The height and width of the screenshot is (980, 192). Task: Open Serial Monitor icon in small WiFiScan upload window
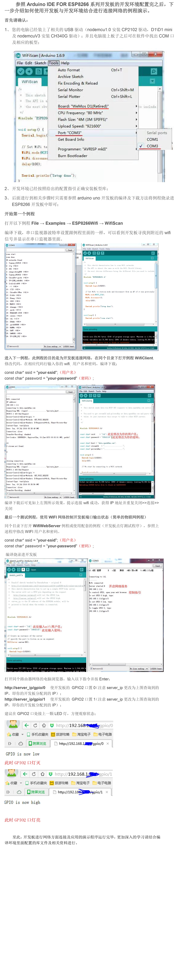(x=153, y=253)
